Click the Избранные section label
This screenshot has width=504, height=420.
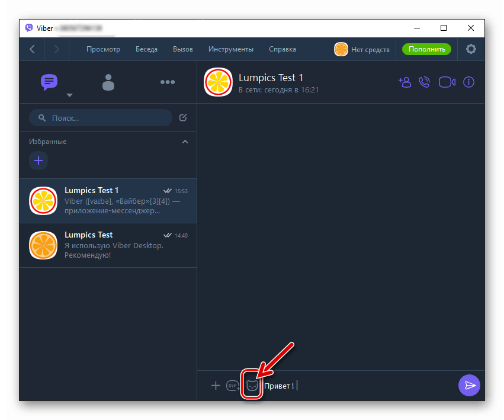(47, 142)
